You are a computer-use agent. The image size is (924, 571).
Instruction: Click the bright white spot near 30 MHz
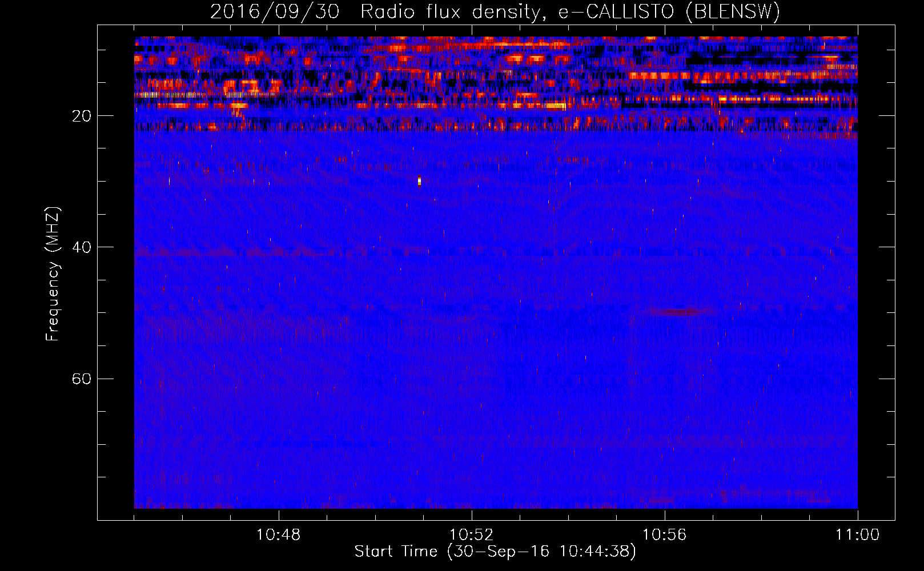coord(419,181)
